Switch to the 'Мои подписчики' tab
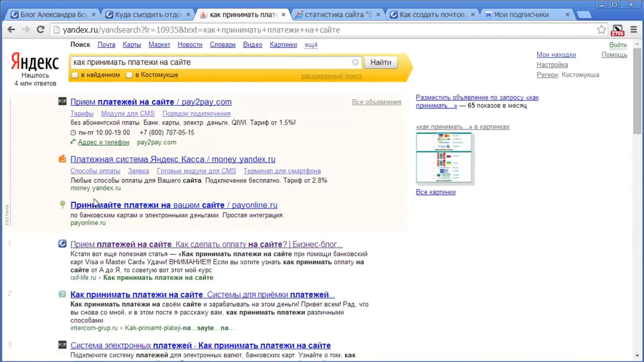 coord(526,15)
